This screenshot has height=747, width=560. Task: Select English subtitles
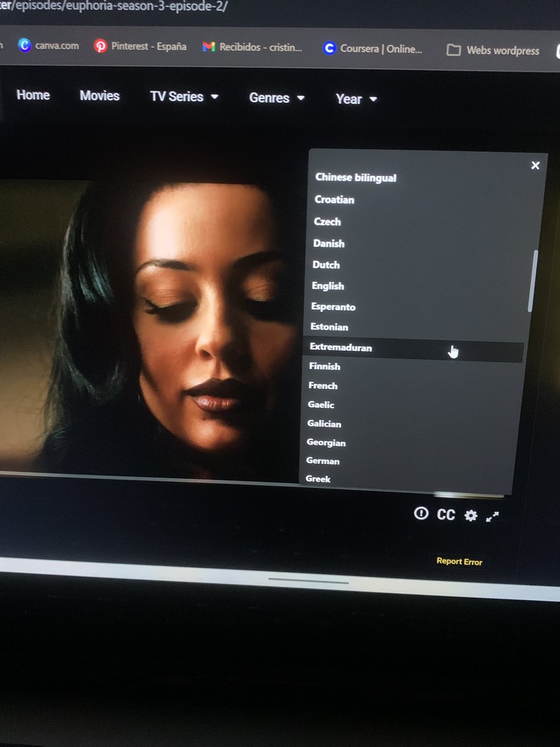click(328, 286)
